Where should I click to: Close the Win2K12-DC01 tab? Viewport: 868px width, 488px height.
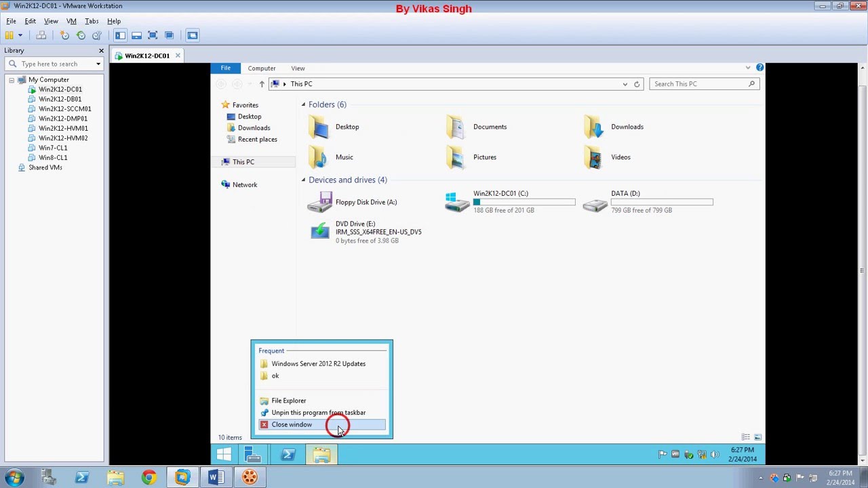[178, 56]
